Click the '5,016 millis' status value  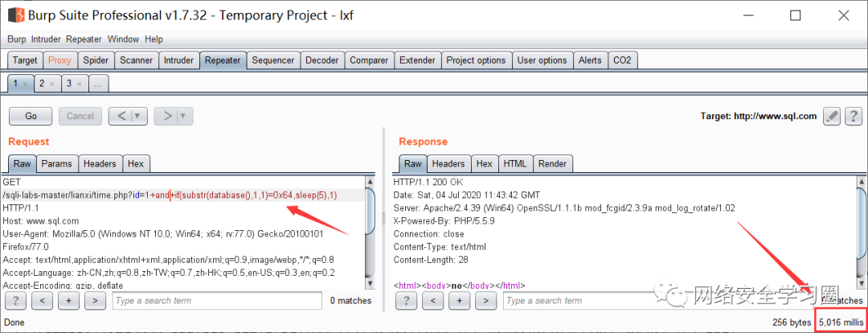[x=841, y=322]
